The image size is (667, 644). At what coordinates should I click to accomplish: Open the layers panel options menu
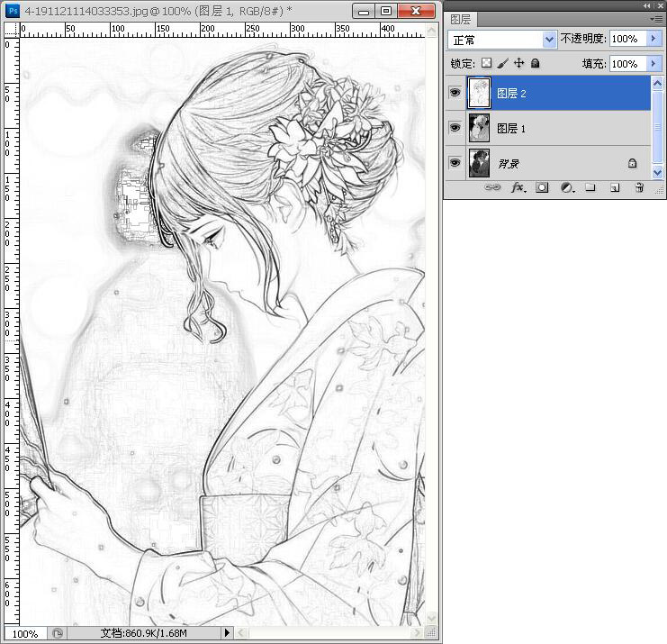[657, 19]
